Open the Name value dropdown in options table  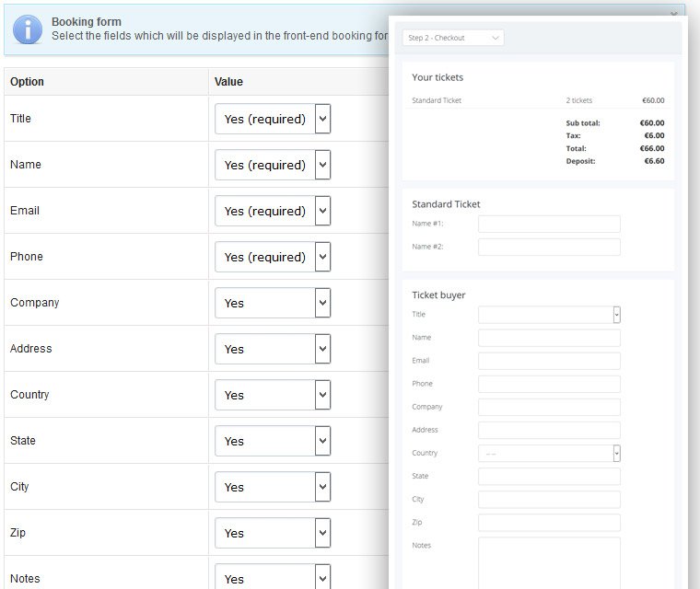(x=273, y=165)
